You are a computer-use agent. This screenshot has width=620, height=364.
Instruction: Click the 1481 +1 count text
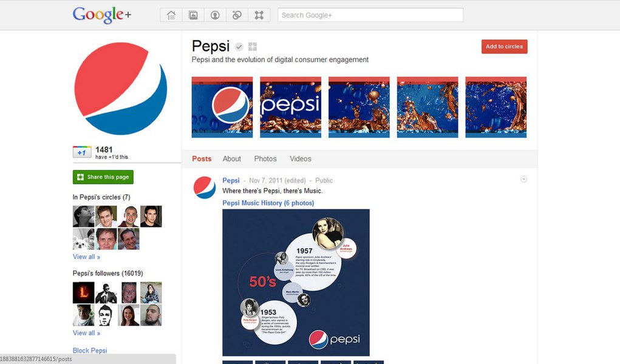click(x=104, y=150)
